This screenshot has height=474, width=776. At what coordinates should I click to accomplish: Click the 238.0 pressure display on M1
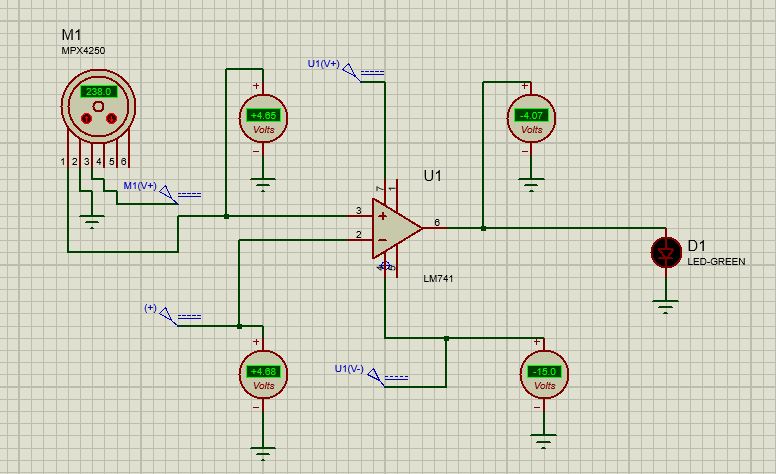98,92
